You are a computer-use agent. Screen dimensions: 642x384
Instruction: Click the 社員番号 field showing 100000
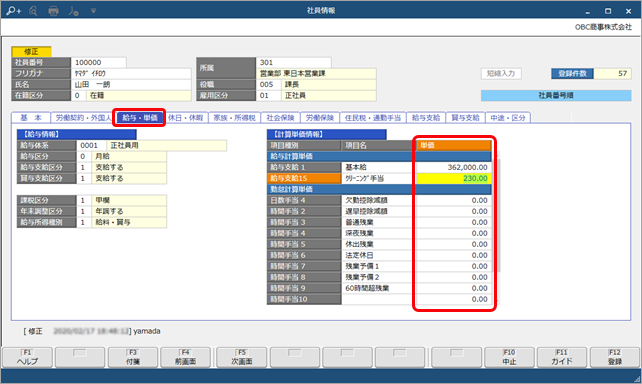tap(98, 62)
